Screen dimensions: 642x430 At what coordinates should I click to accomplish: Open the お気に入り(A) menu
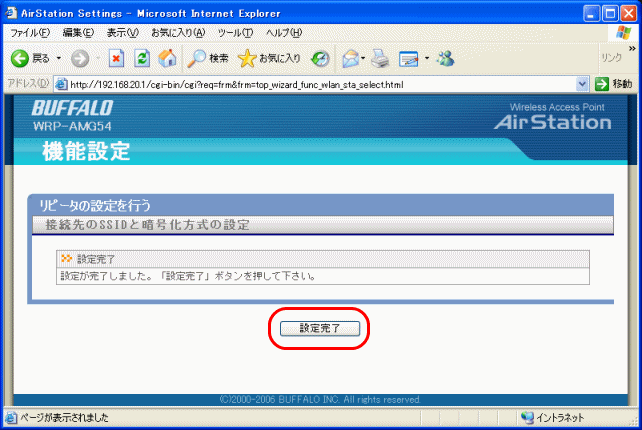(x=178, y=33)
